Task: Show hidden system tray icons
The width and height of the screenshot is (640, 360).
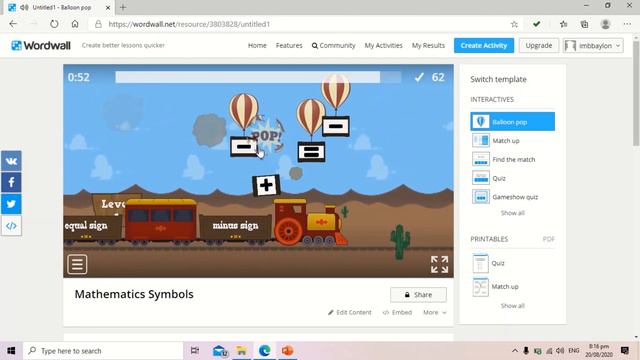Action: pos(515,351)
